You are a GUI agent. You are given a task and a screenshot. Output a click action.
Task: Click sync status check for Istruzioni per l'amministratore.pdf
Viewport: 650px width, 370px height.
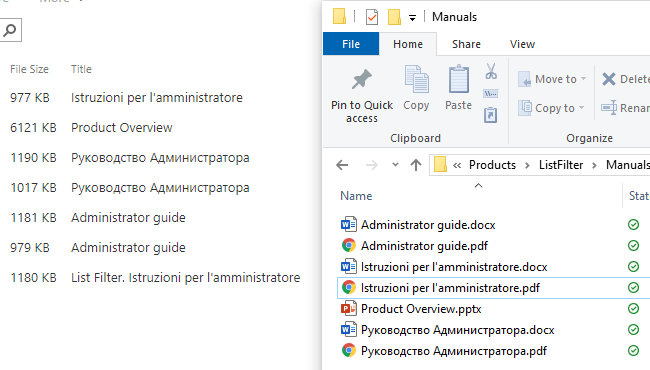point(633,288)
